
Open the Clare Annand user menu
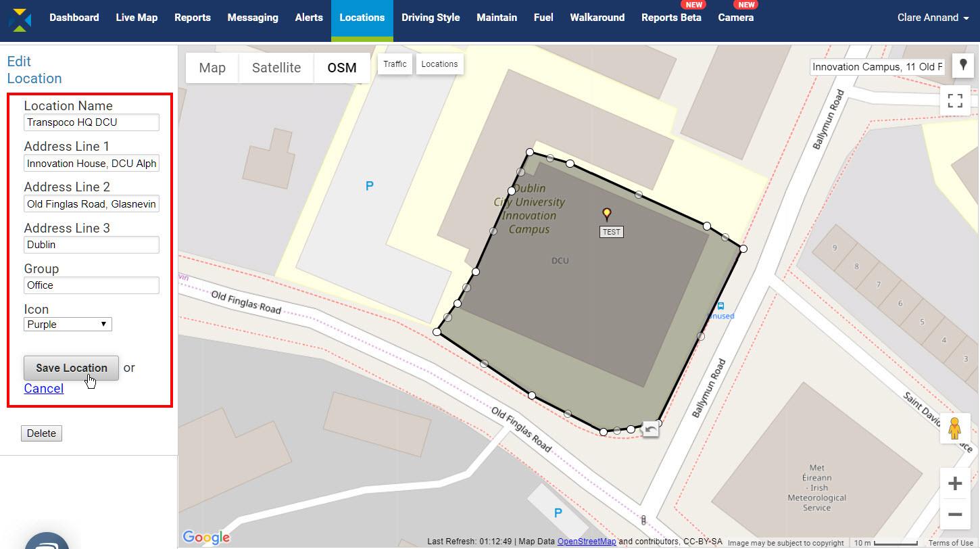(933, 18)
